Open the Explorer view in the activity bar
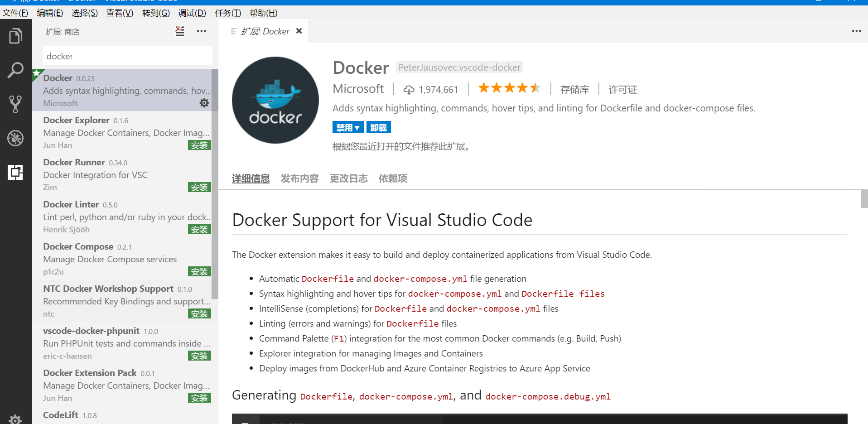 (16, 36)
